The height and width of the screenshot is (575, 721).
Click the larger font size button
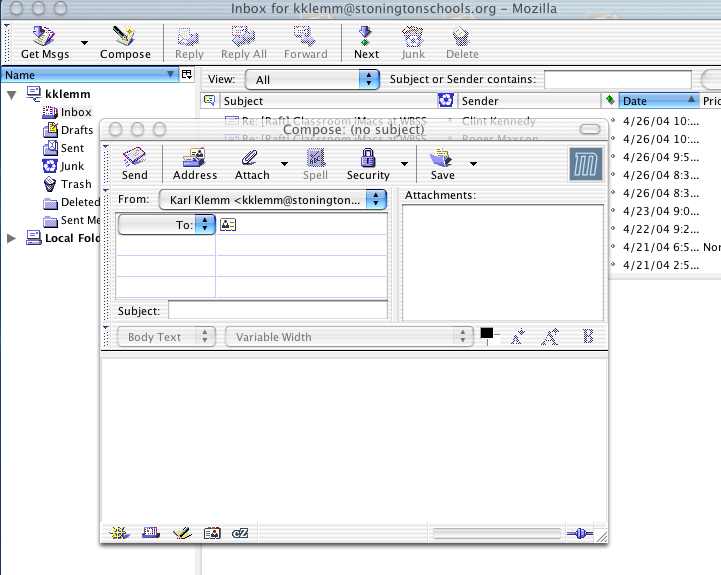[x=549, y=337]
